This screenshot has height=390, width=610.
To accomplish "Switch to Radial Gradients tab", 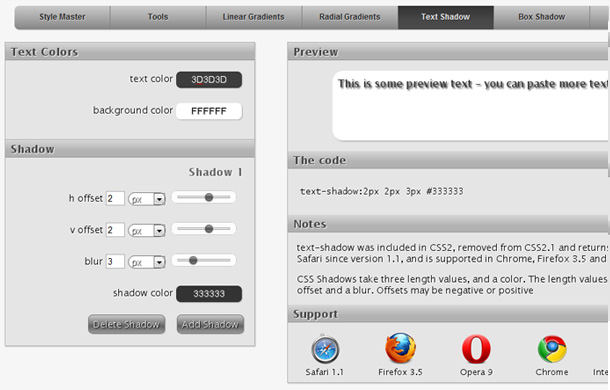I will tap(350, 17).
